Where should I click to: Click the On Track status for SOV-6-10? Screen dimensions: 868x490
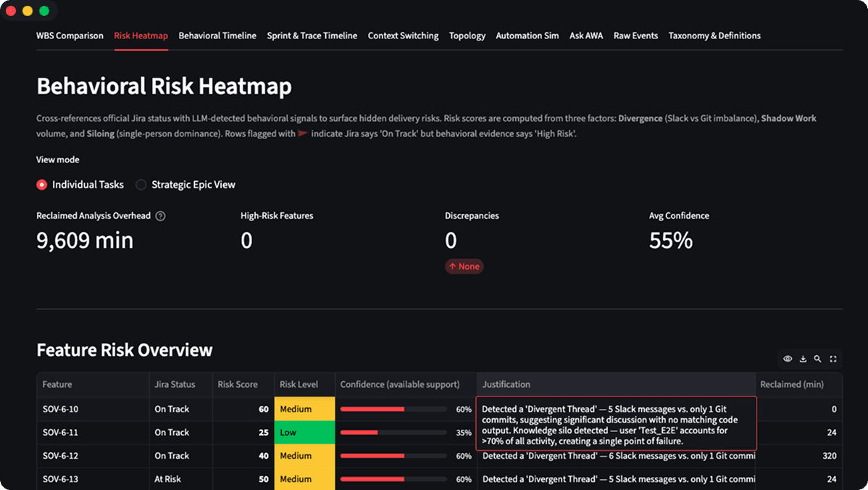pos(180,409)
